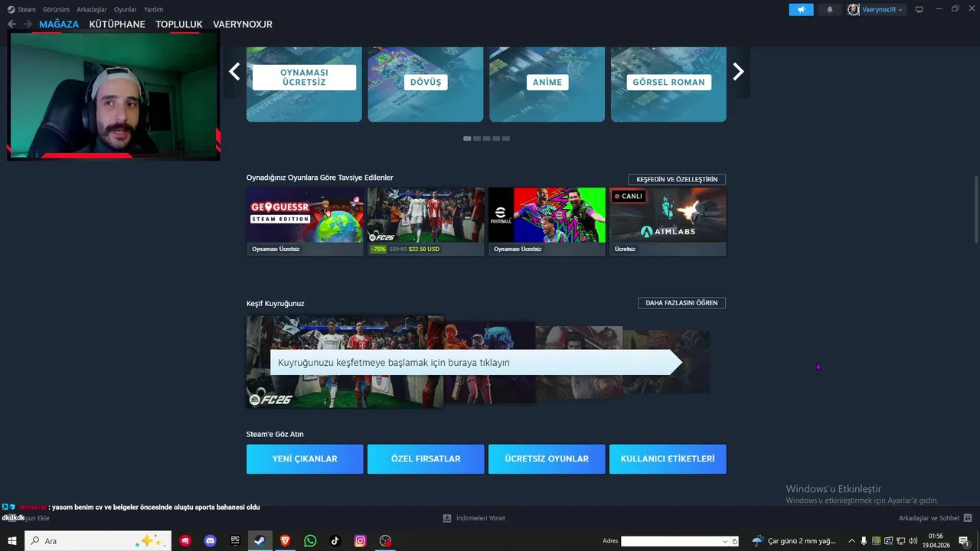Open WhatsApp from the taskbar
The width and height of the screenshot is (980, 551).
point(310,541)
